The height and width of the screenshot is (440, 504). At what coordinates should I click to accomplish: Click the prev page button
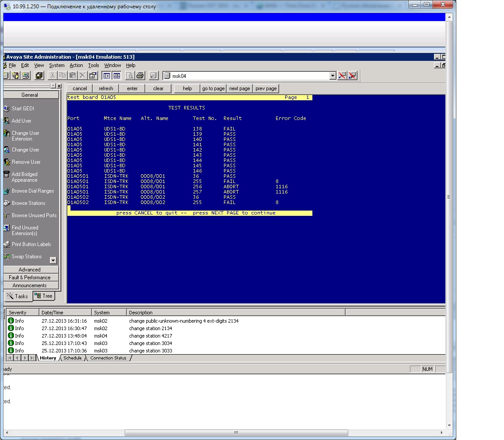pos(266,88)
